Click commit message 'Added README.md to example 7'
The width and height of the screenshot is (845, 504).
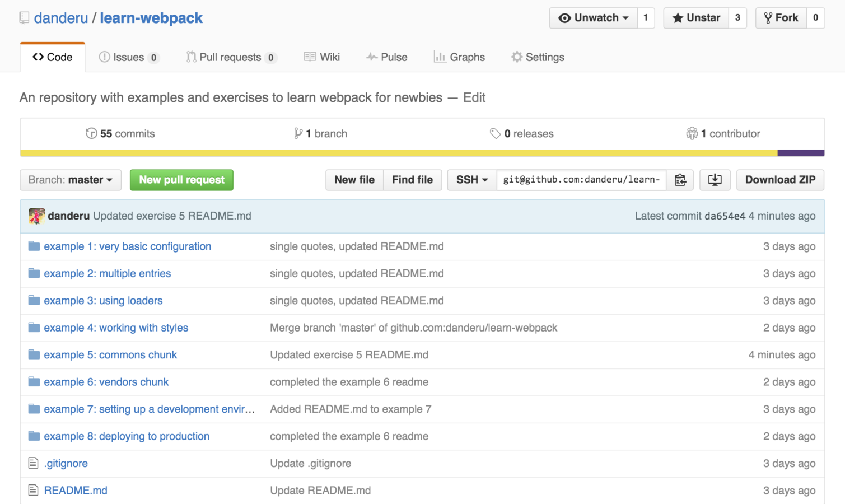(x=351, y=409)
